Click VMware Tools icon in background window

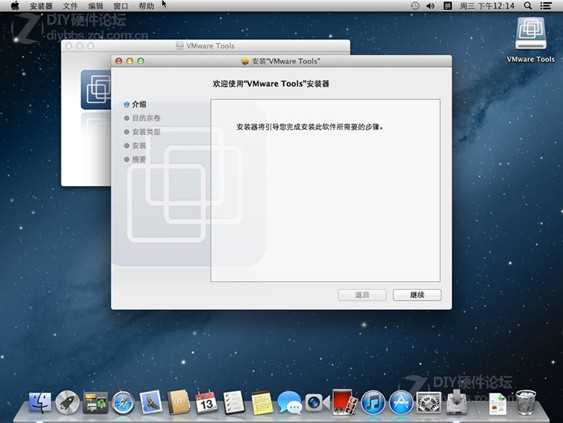(96, 89)
